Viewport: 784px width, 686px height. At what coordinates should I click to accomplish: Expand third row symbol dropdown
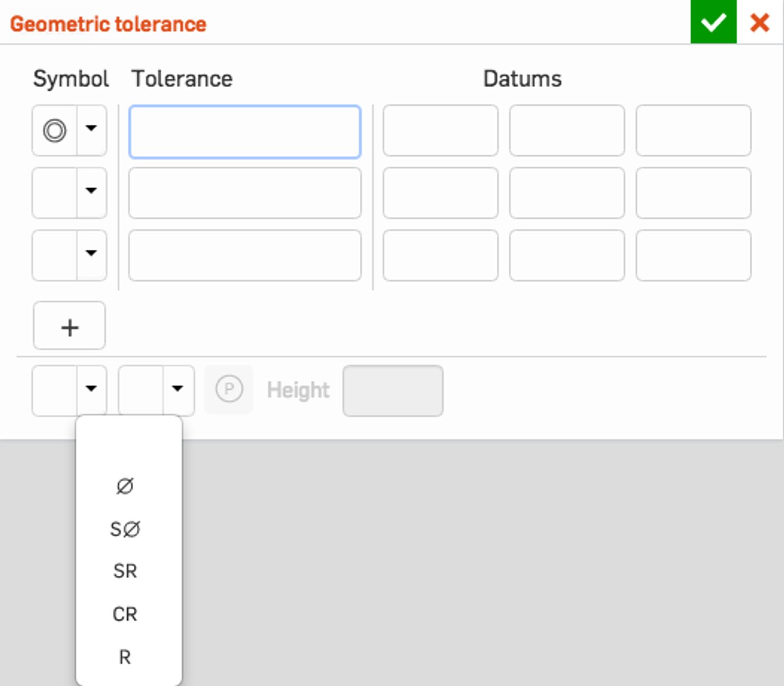(91, 253)
